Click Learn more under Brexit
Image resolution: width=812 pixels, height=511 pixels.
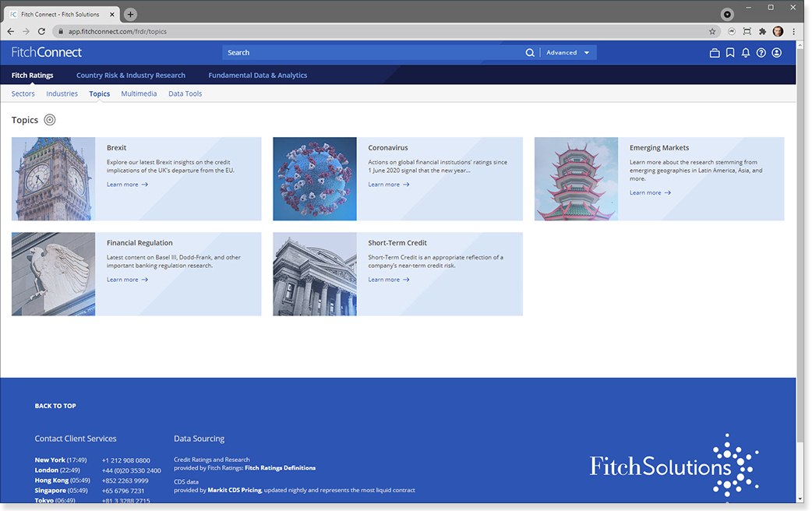click(127, 185)
